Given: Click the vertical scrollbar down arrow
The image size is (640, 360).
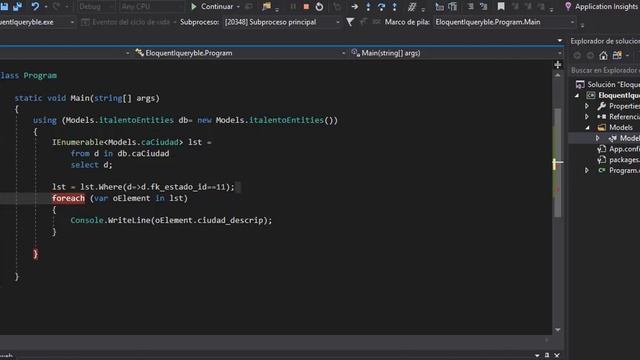Looking at the screenshot, I should 558,330.
